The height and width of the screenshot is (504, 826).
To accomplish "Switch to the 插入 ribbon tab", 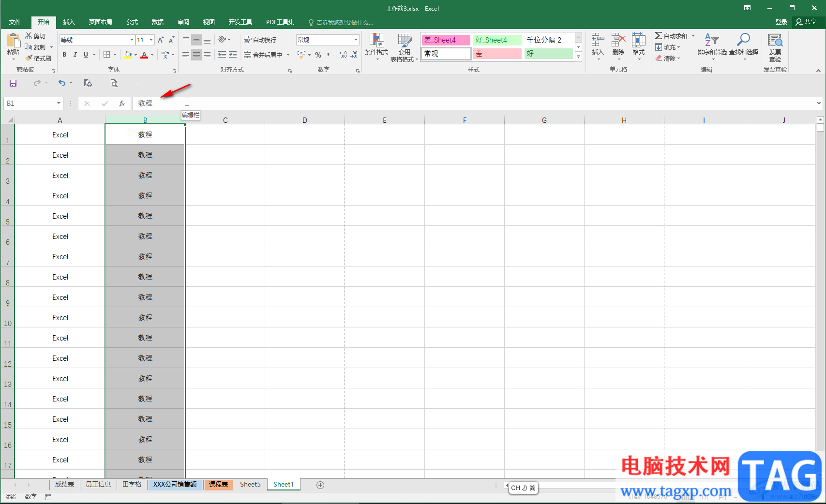I will pos(69,22).
